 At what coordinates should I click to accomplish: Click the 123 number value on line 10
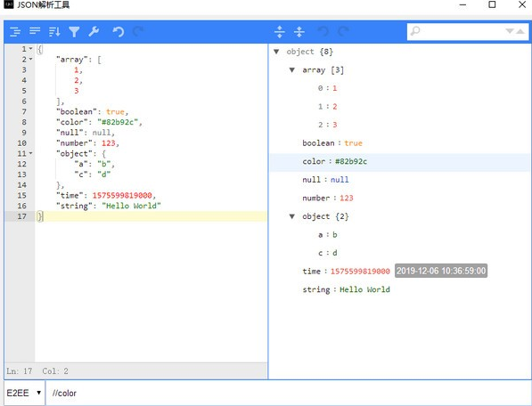(x=108, y=143)
